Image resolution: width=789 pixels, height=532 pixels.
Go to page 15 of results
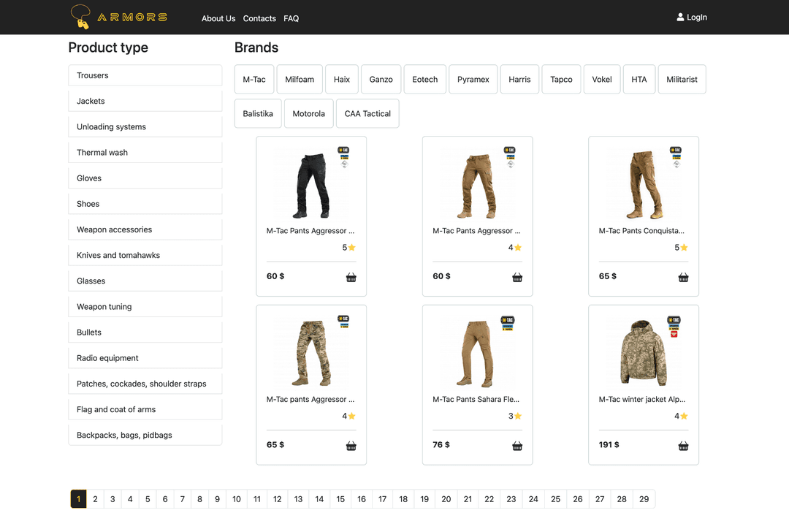[x=340, y=499]
